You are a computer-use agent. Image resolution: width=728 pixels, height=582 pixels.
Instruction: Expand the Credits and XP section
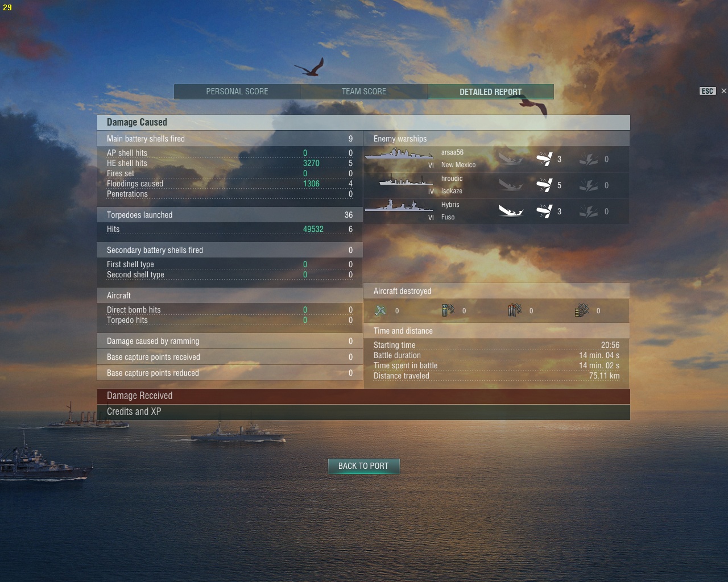coord(363,412)
